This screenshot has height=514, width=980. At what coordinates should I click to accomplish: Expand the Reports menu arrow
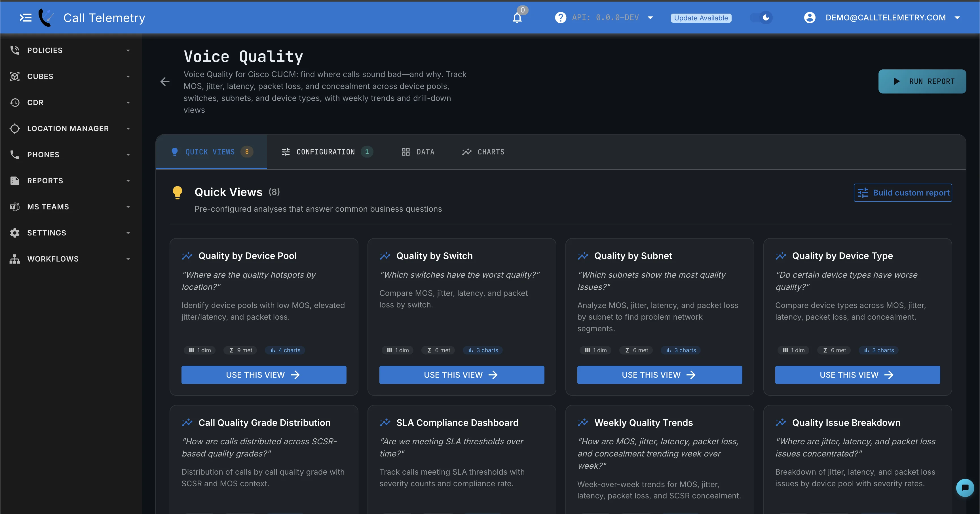[x=128, y=180]
